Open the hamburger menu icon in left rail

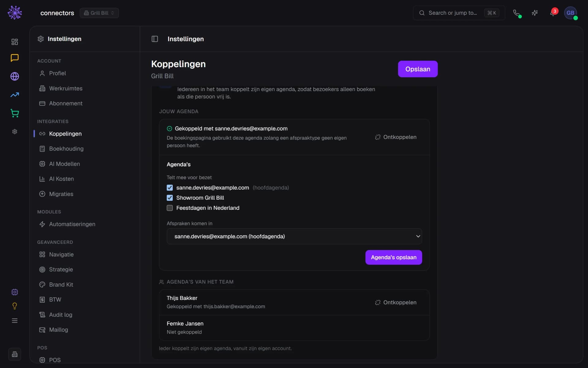(x=15, y=320)
